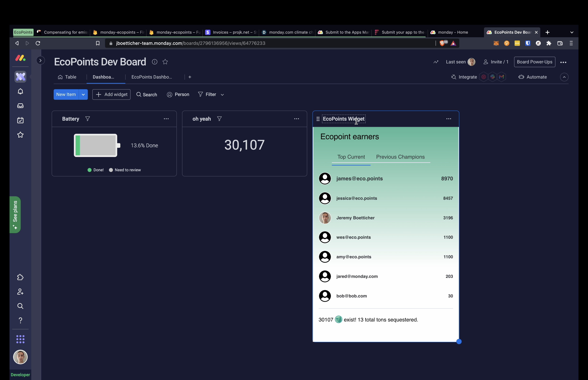The image size is (588, 380).
Task: Click the Battery widget filter icon
Action: (88, 119)
